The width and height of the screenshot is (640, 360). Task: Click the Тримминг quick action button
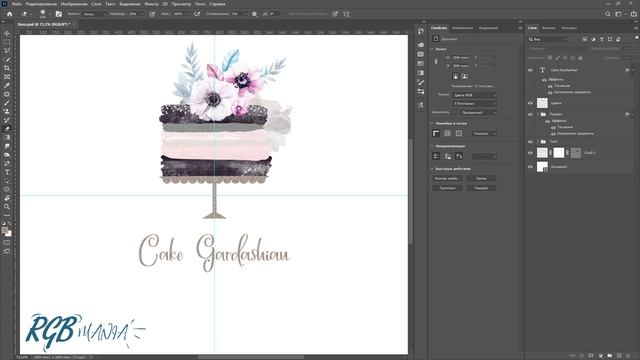(447, 188)
